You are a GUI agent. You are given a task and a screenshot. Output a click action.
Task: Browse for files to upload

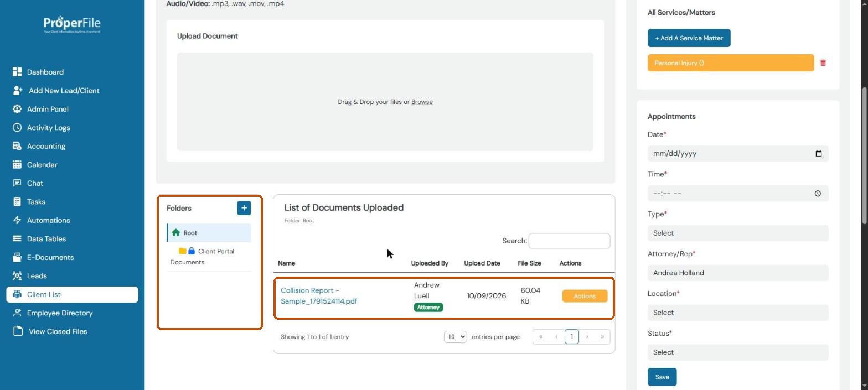click(422, 102)
